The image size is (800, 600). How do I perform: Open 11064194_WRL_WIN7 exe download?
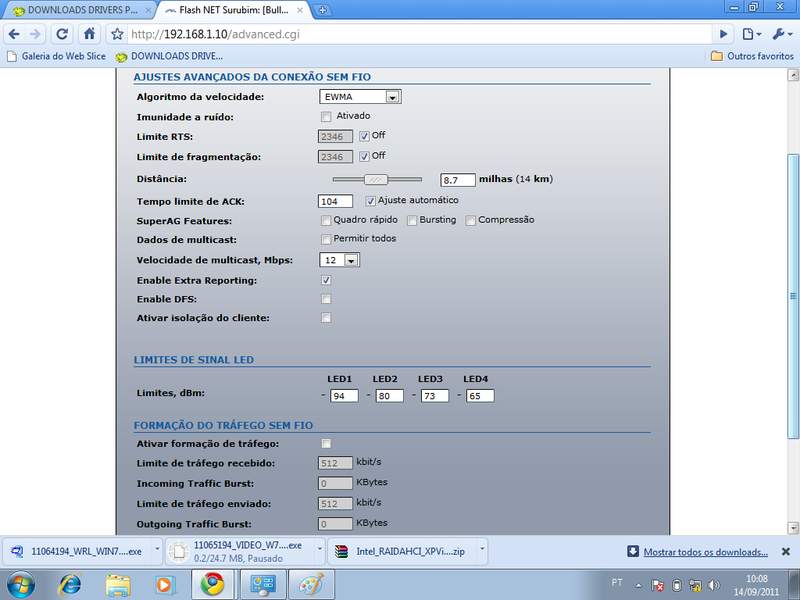pyautogui.click(x=77, y=552)
